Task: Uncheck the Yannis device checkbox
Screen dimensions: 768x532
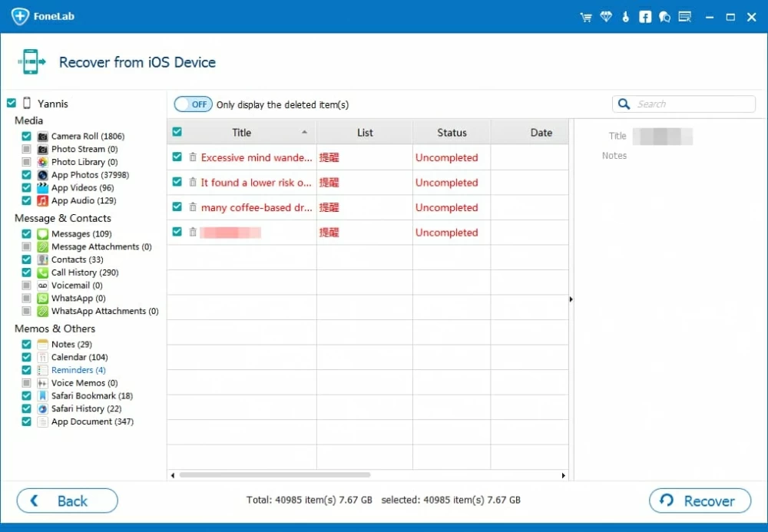Action: point(12,103)
